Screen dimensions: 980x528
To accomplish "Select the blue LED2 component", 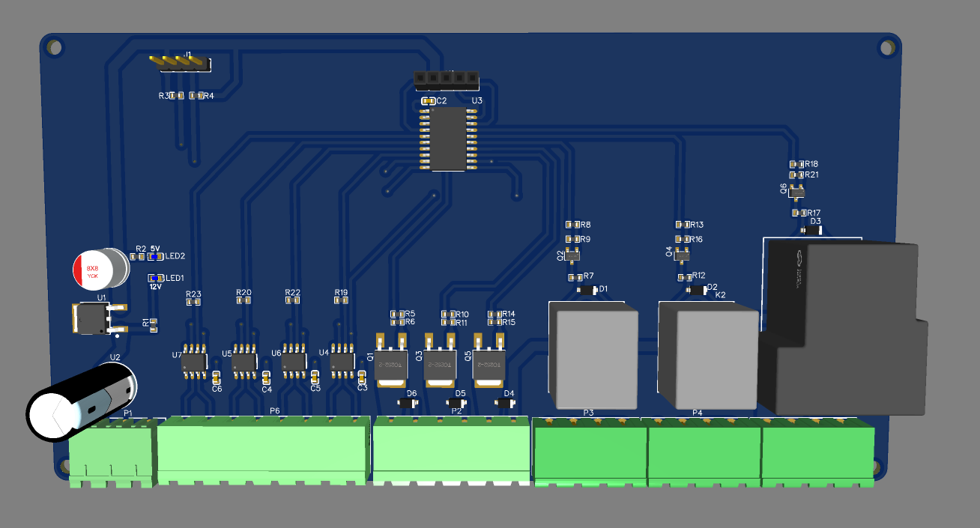I will (x=155, y=256).
